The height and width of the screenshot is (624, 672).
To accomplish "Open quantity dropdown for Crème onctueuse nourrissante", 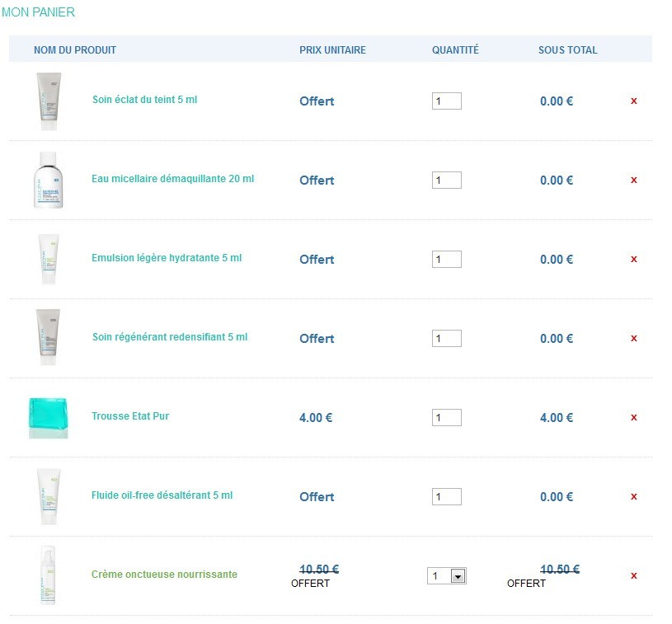I will tap(458, 576).
